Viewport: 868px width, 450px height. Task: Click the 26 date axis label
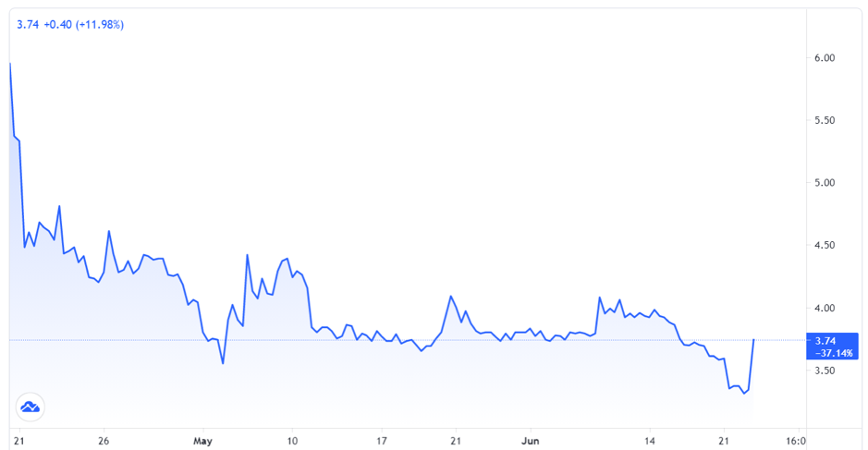[x=104, y=441]
